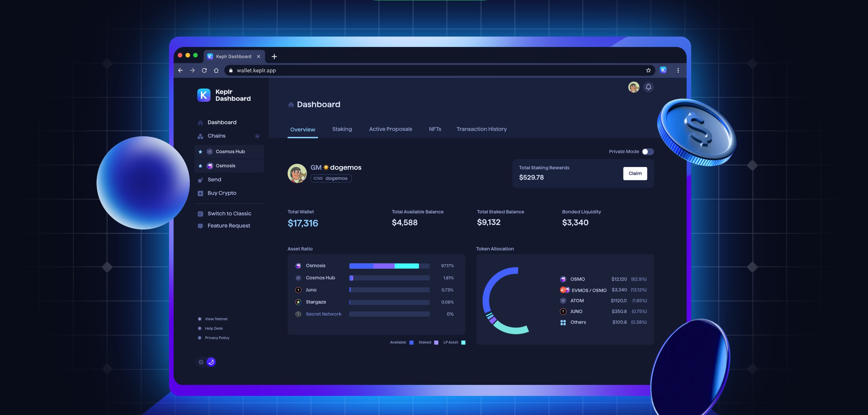Image resolution: width=868 pixels, height=415 pixels.
Task: Click the Others token icon
Action: pos(563,323)
